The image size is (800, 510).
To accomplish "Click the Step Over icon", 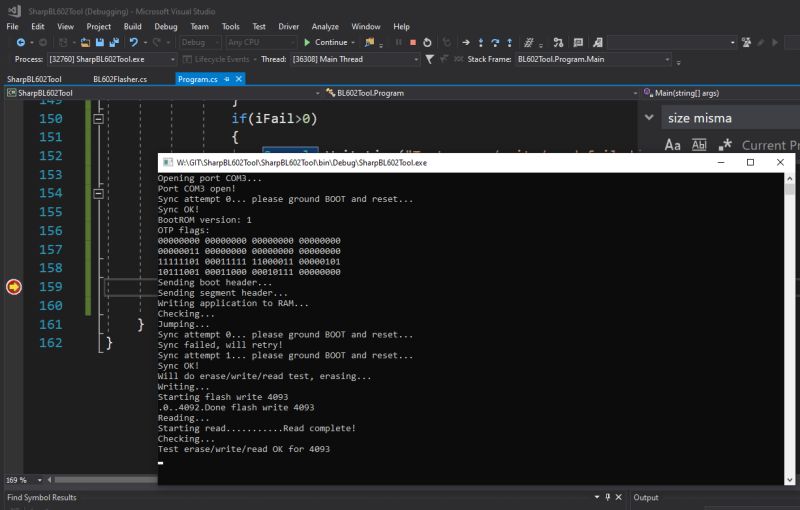I will tap(495, 42).
